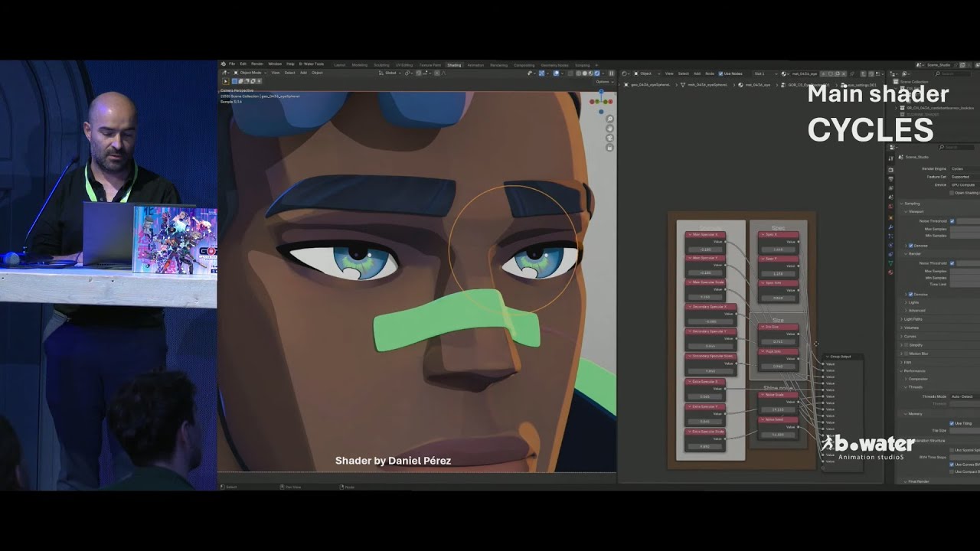980x551 pixels.
Task: Click the viewport zoom magnifier icon
Action: point(610,119)
